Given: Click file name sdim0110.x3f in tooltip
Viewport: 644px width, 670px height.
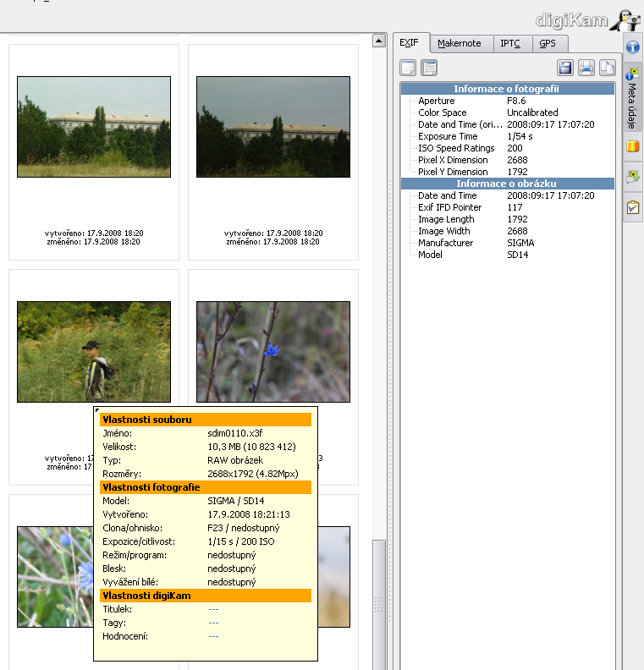Looking at the screenshot, I should 235,433.
